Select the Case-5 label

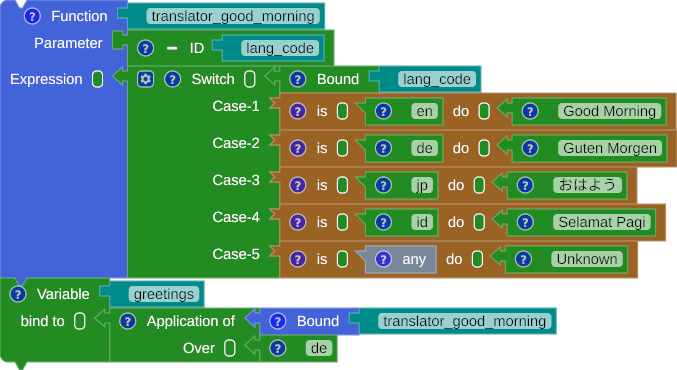236,254
